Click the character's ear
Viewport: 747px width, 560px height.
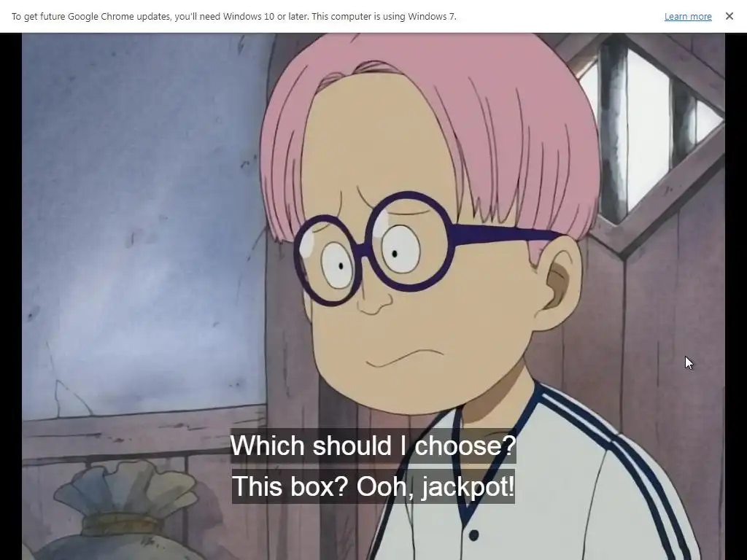click(x=560, y=281)
